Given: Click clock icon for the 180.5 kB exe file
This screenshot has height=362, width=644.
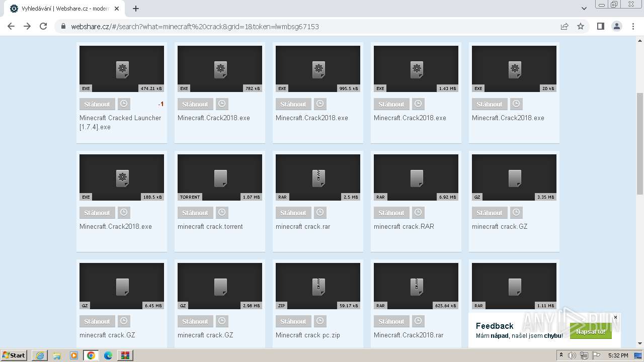Looking at the screenshot, I should coord(124,213).
